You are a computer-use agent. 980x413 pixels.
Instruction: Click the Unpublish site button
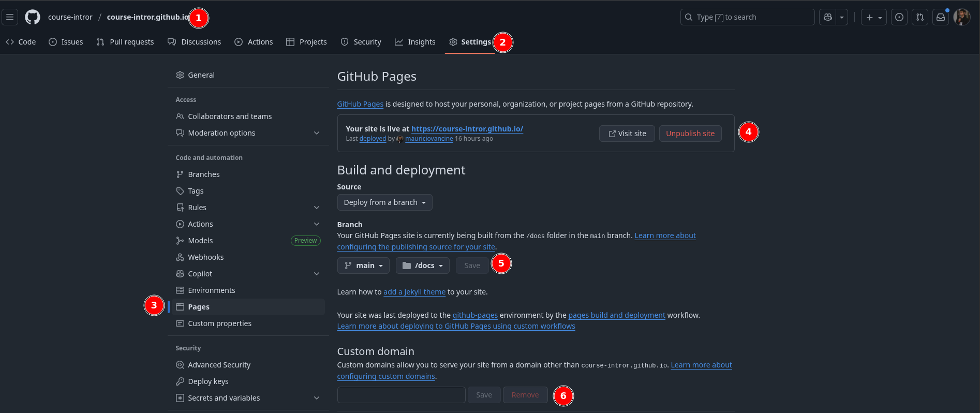tap(690, 134)
